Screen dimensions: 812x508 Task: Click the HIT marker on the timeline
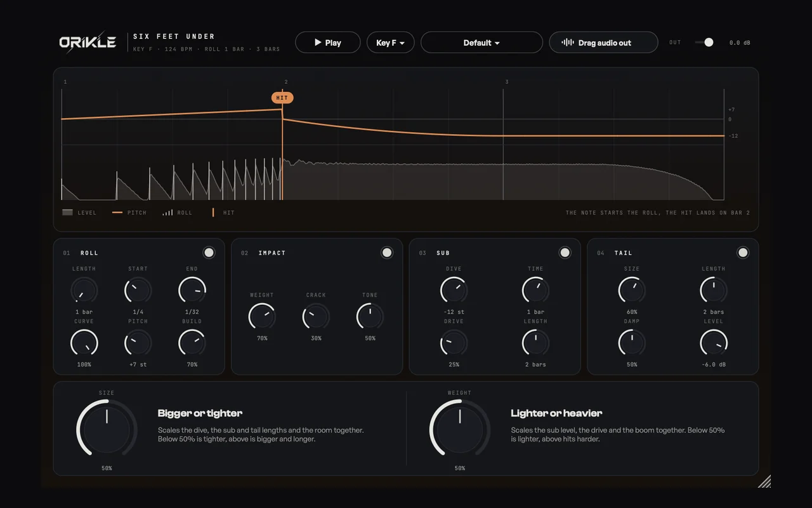click(x=282, y=98)
